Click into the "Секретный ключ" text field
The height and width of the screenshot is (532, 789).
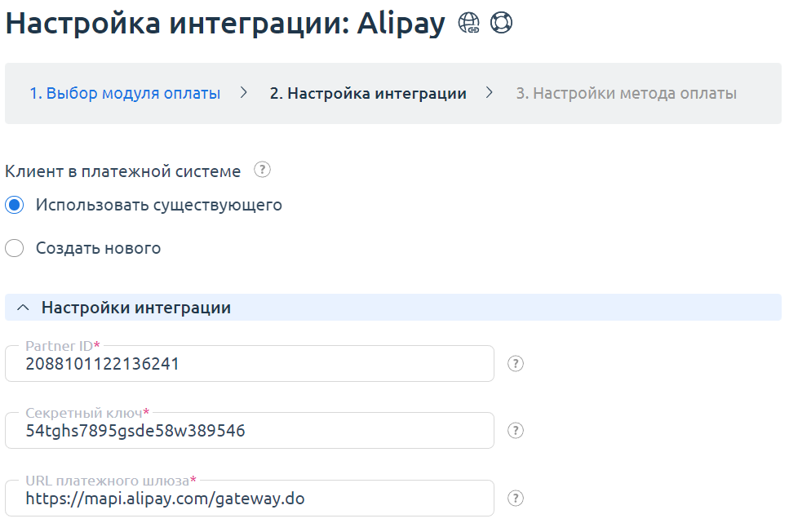pos(249,432)
